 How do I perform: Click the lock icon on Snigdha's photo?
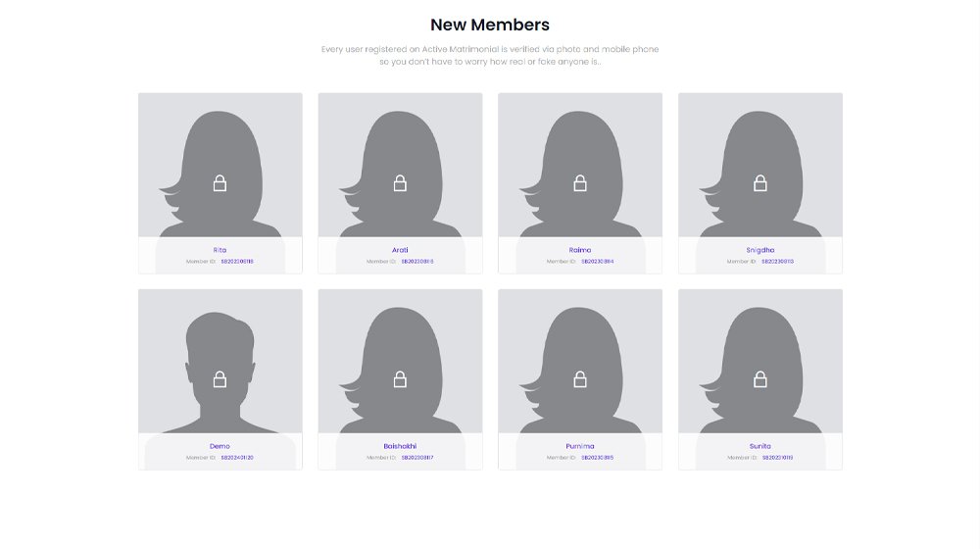760,183
